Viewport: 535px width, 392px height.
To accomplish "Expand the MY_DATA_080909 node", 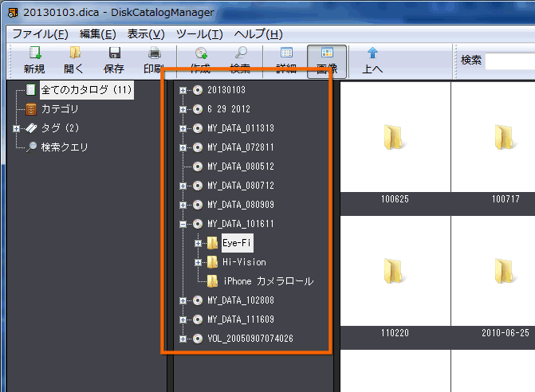I will (x=183, y=205).
